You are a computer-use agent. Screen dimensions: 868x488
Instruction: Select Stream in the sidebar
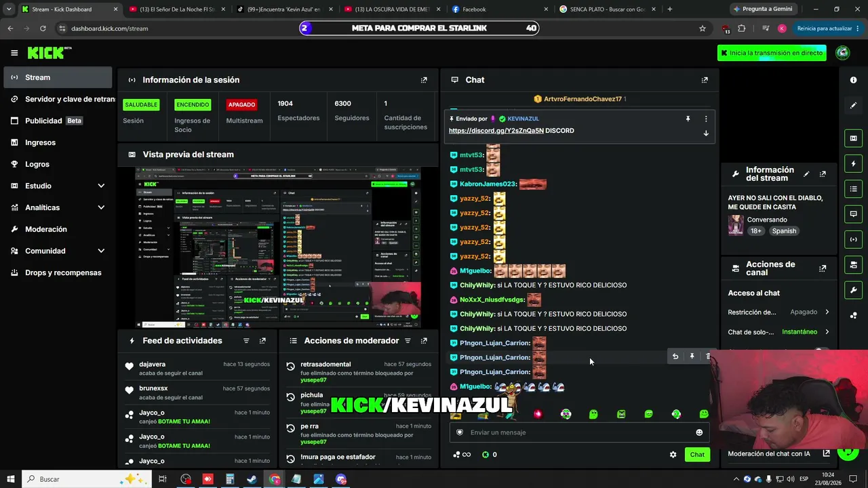(x=58, y=77)
